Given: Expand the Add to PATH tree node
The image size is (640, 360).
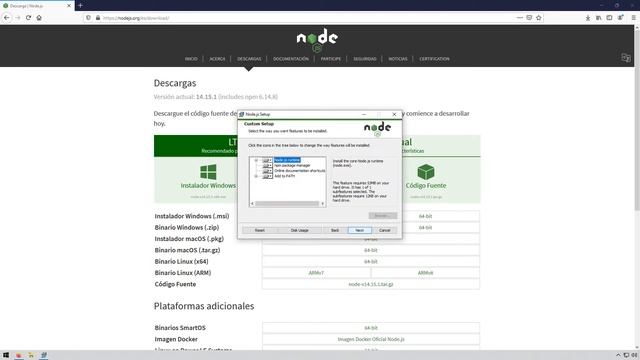Looking at the screenshot, I should (256, 176).
